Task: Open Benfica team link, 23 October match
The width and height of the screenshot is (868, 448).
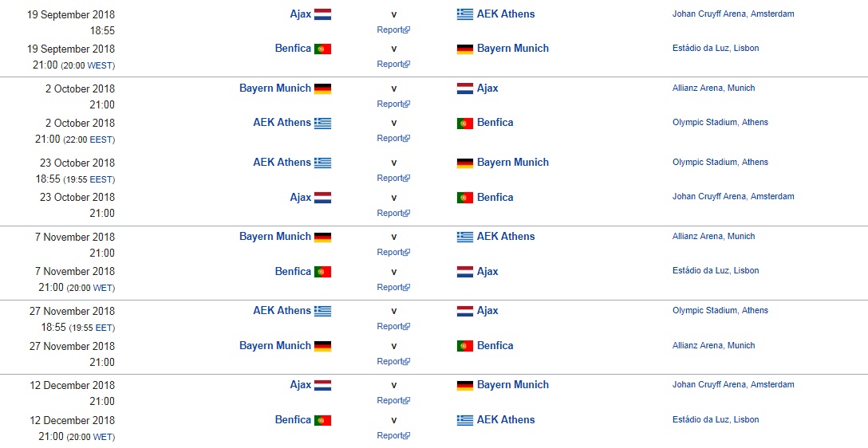Action: click(495, 198)
